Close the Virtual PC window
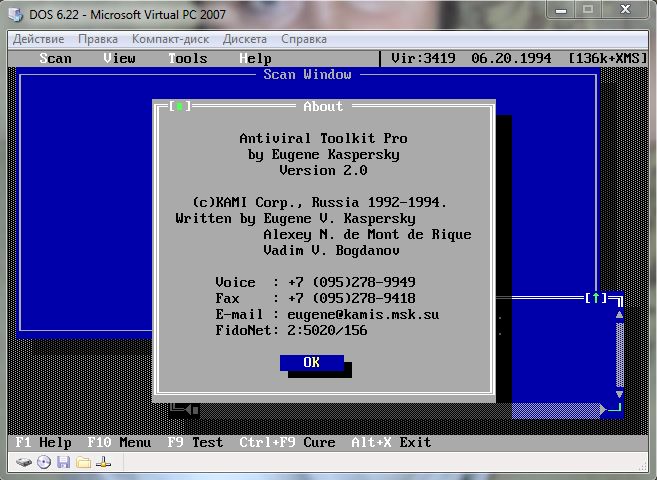The height and width of the screenshot is (480, 657). click(625, 10)
